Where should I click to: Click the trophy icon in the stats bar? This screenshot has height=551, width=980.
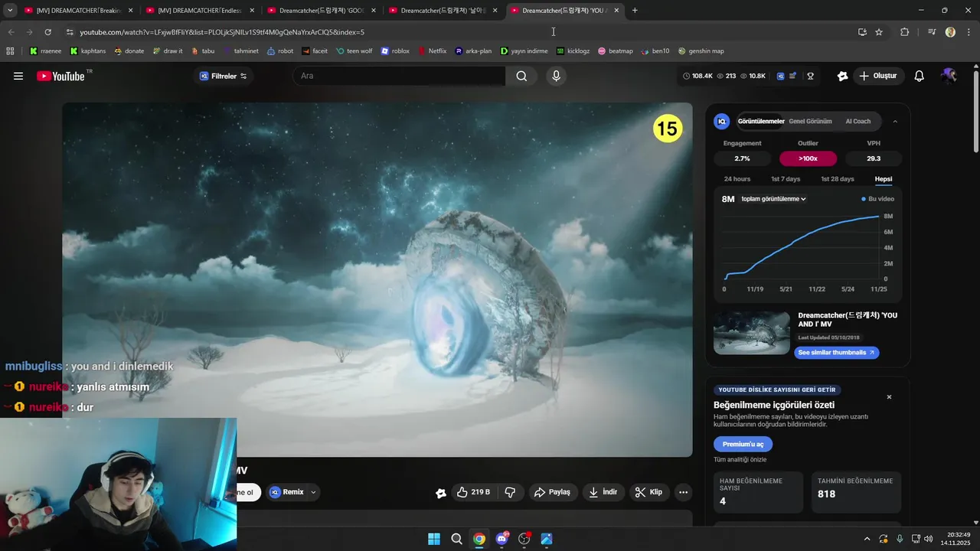(810, 76)
